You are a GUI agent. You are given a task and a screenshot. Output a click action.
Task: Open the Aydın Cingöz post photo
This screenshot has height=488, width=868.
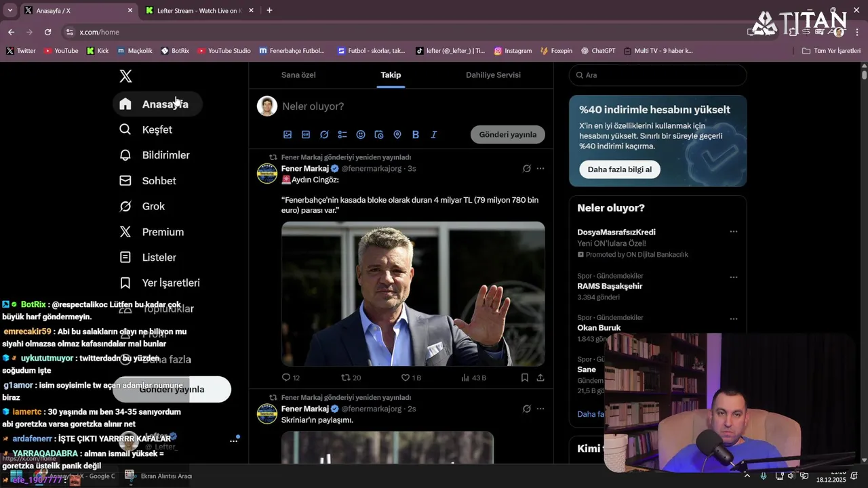click(413, 293)
